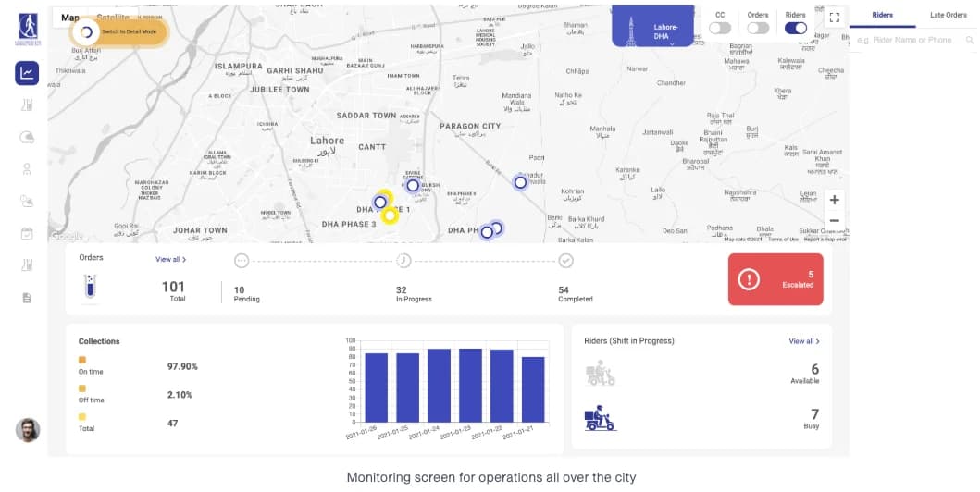The height and width of the screenshot is (492, 980).
Task: Open the Lahore-DHA city dropdown
Action: (652, 26)
